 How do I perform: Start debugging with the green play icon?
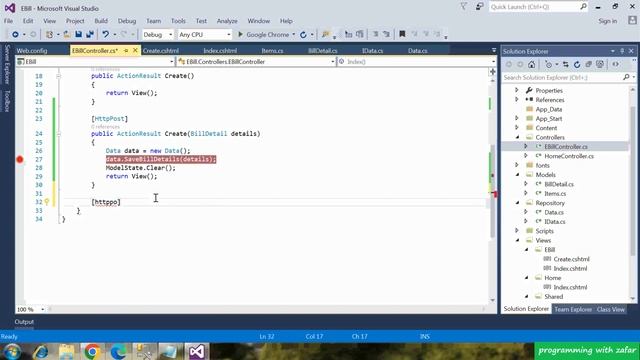point(240,35)
